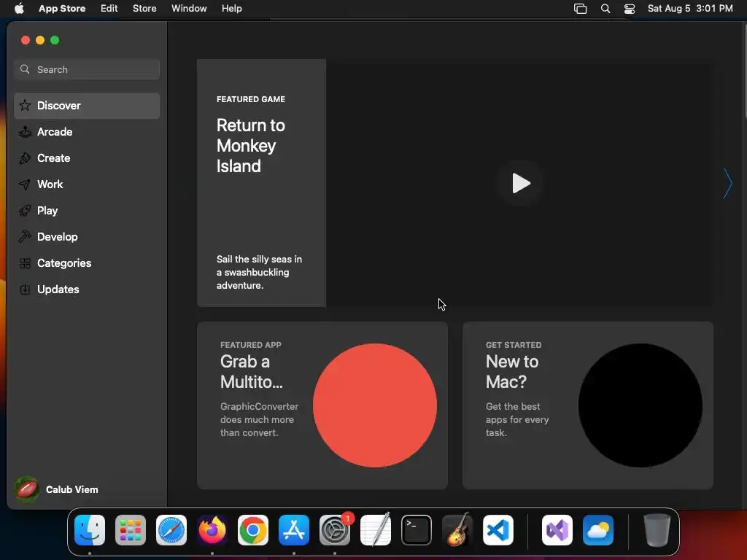Click the date and time in menu bar
Screen dimensions: 747x560
690,9
